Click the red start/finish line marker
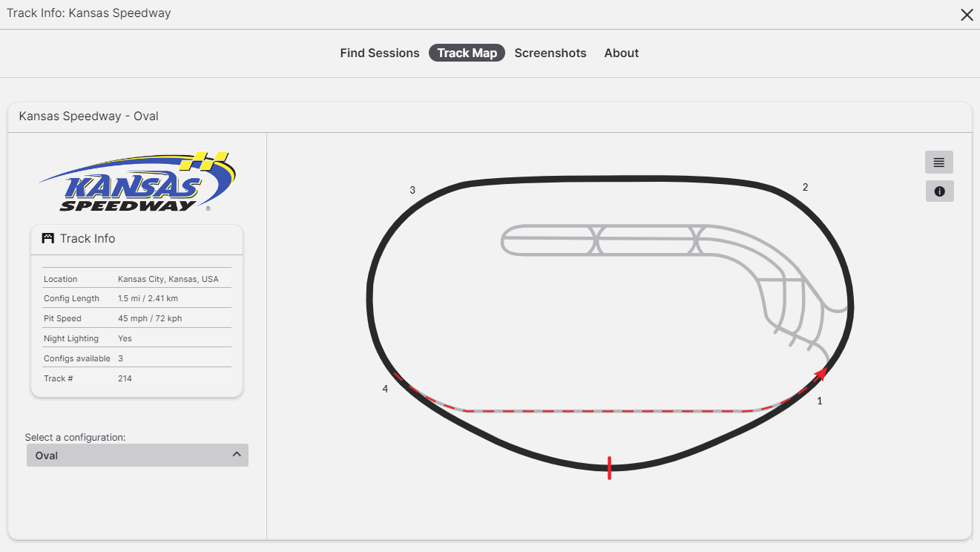The height and width of the screenshot is (552, 980). [609, 468]
